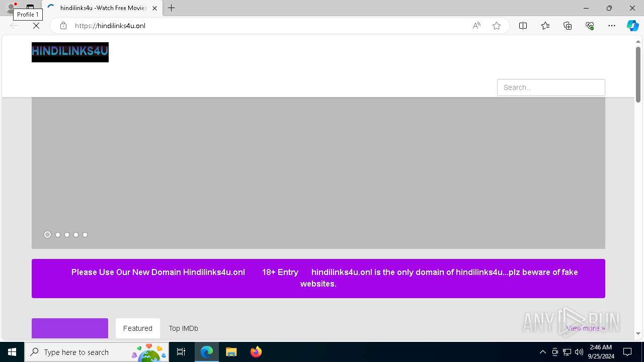Click the View more link
This screenshot has height=362, width=644.
[586, 328]
